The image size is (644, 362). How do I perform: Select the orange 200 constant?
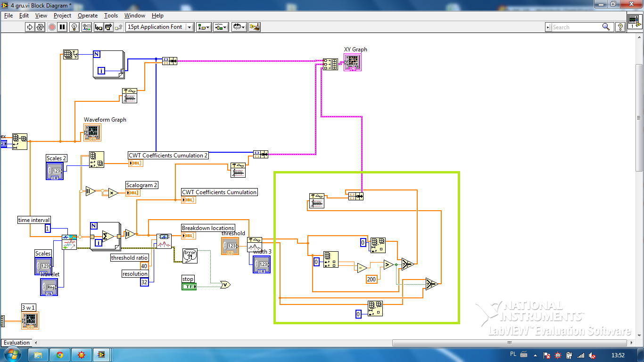[x=372, y=280]
